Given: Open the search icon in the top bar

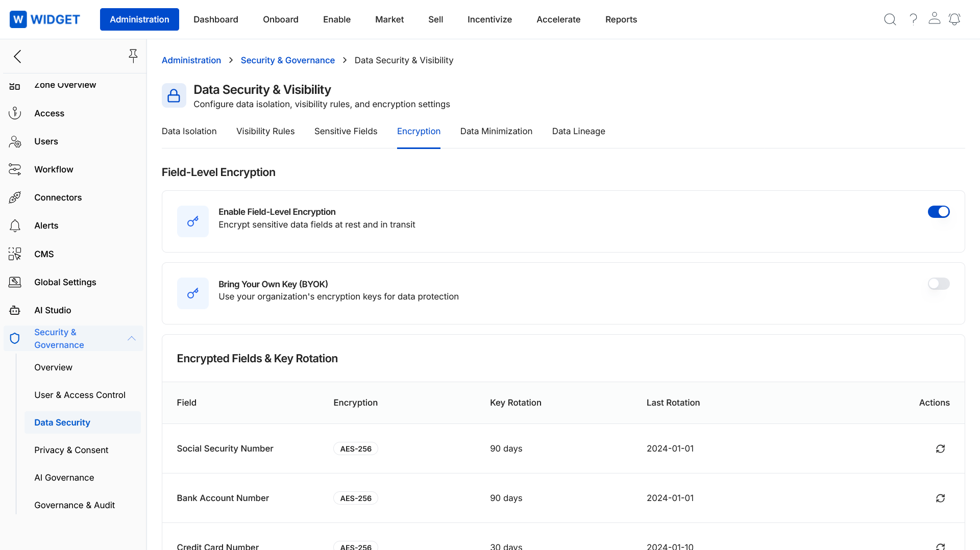Looking at the screenshot, I should pyautogui.click(x=890, y=19).
